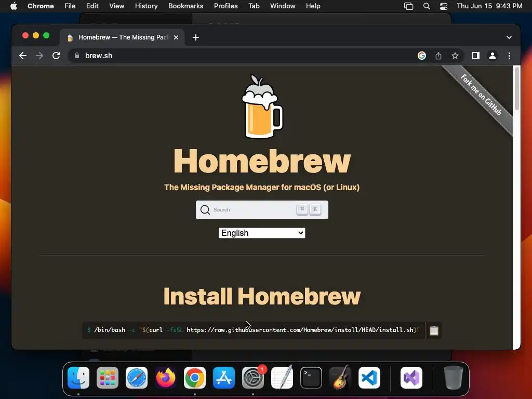Open the Profiles menu
Screen dimensions: 532x399
[x=225, y=6]
